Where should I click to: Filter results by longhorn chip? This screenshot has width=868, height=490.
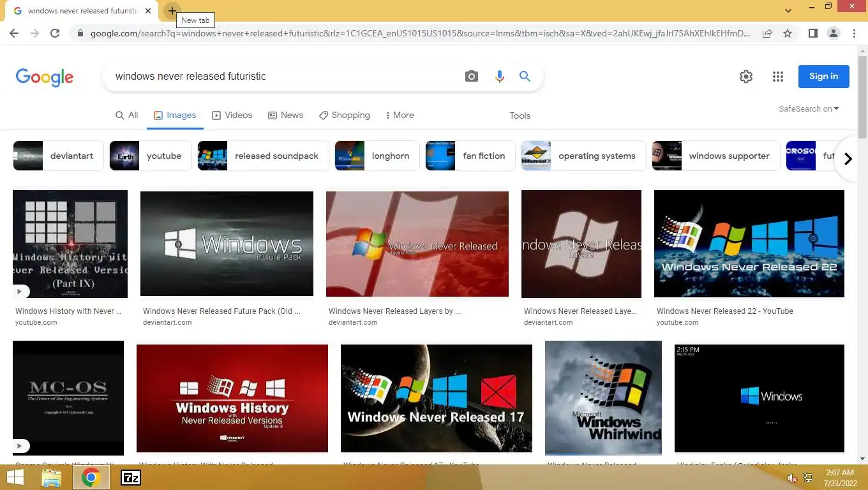(377, 156)
